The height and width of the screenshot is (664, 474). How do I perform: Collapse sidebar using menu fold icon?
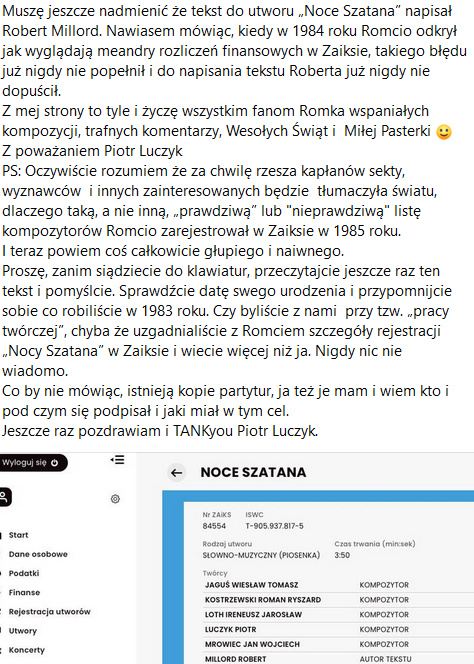[x=117, y=460]
